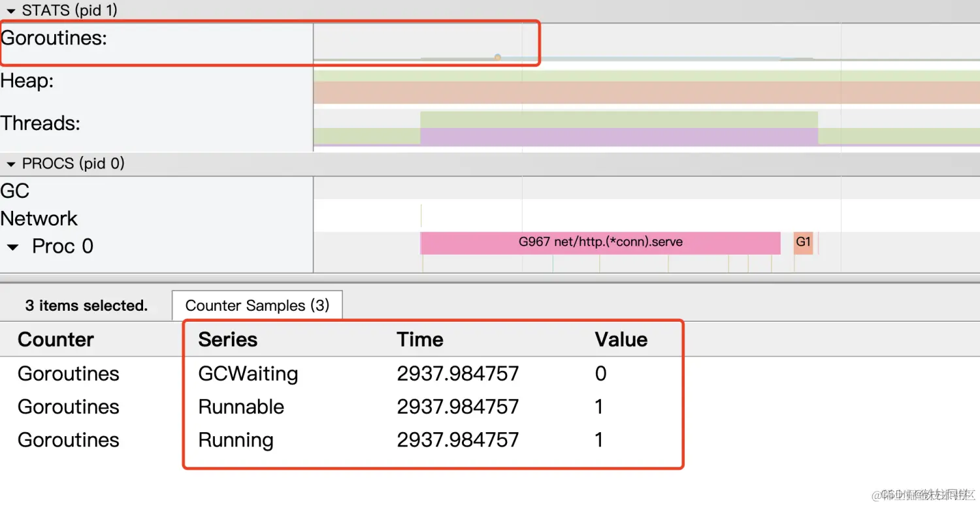Select the GCWaiting series cell
This screenshot has width=980, height=506.
248,373
